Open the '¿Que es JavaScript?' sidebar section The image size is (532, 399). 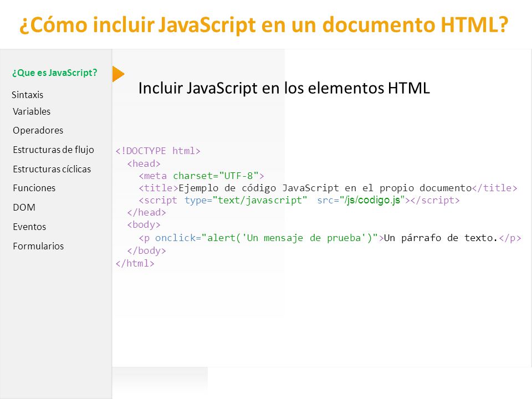[55, 73]
